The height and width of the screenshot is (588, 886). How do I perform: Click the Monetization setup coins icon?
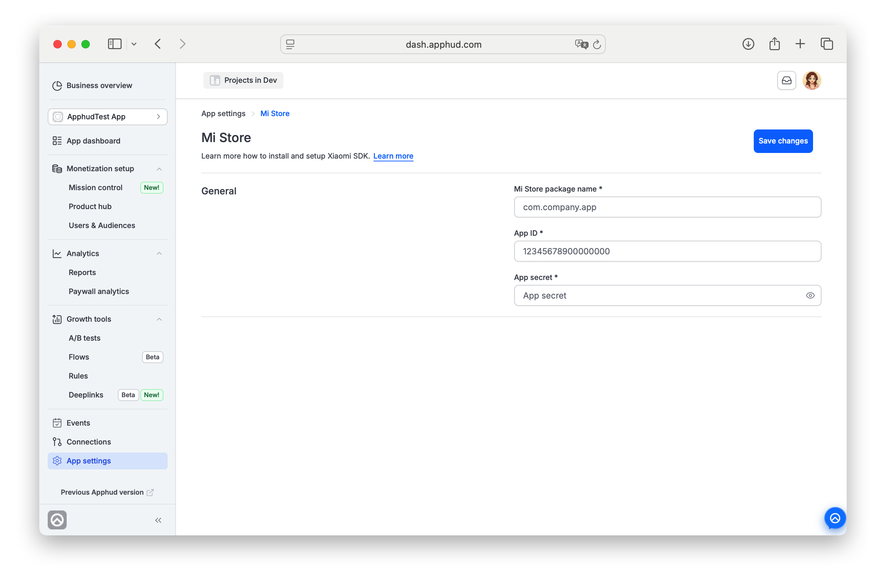(x=57, y=169)
